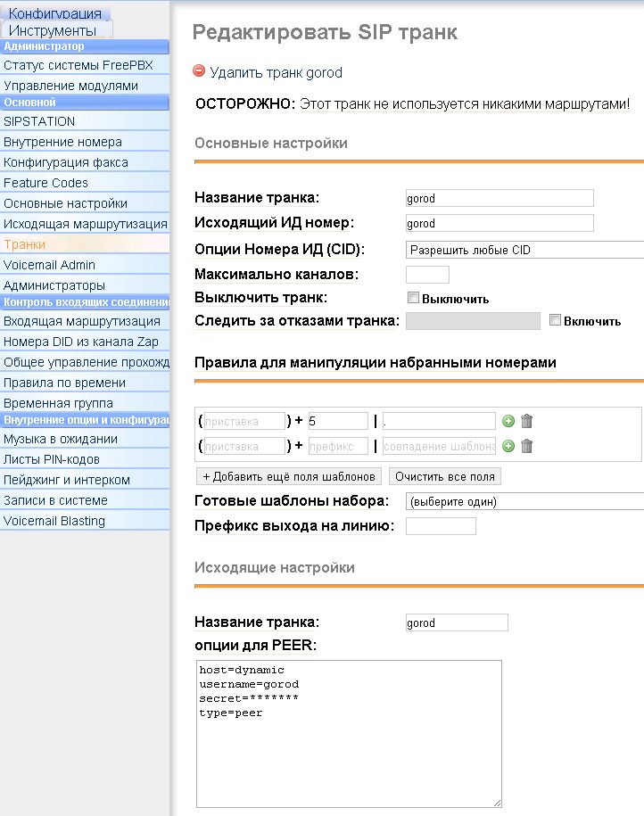Open Номера DID из канала Zap

[85, 342]
